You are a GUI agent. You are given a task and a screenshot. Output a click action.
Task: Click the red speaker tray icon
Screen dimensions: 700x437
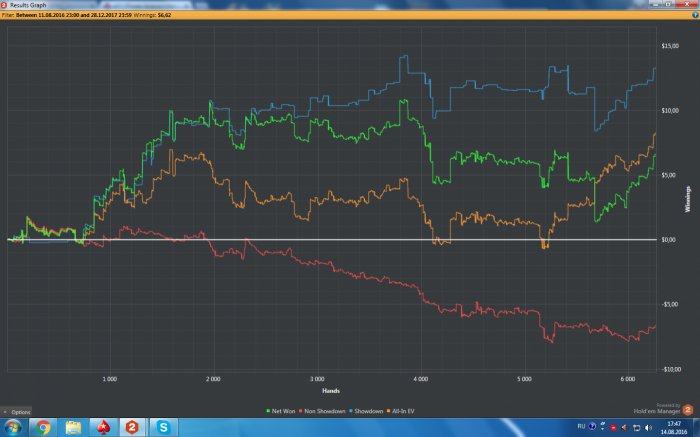(x=624, y=428)
